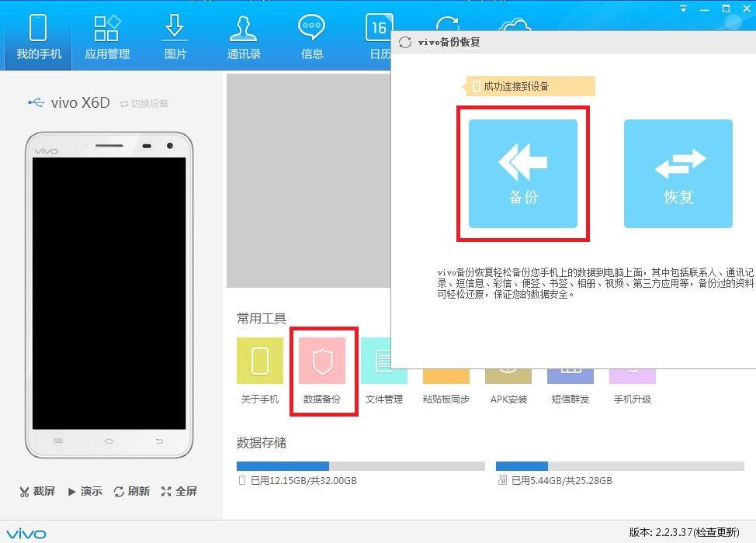The image size is (756, 543).
Task: Open the title bar dropdown menu arrow
Action: click(x=683, y=9)
